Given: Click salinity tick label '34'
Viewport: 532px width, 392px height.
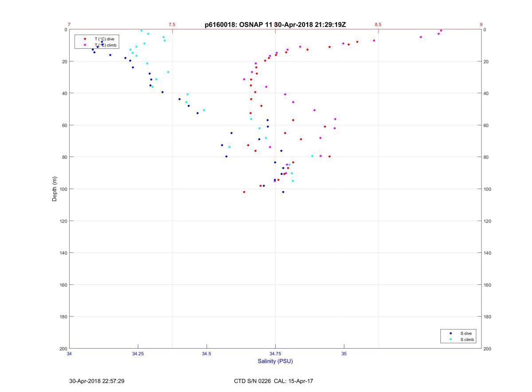Looking at the screenshot, I should pyautogui.click(x=70, y=353).
